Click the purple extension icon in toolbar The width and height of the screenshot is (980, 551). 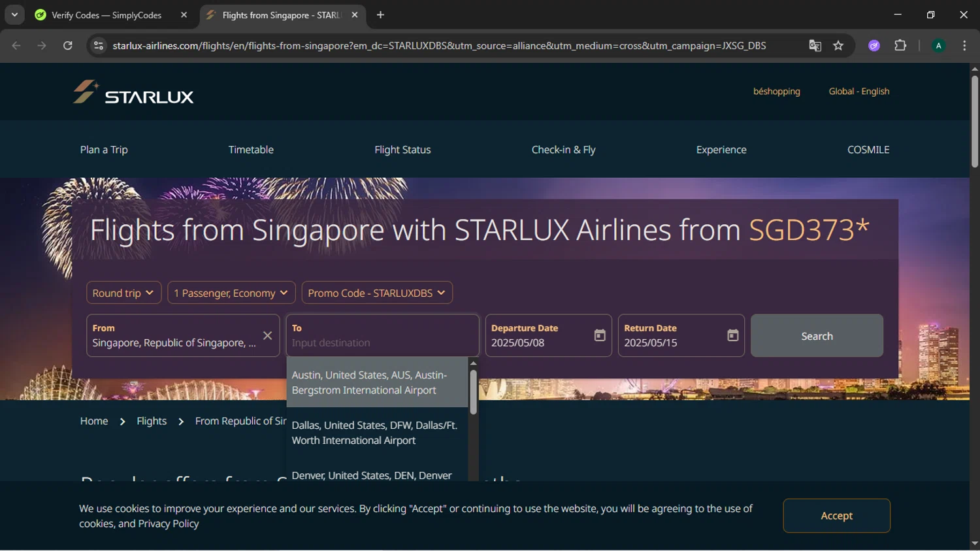coord(874,46)
